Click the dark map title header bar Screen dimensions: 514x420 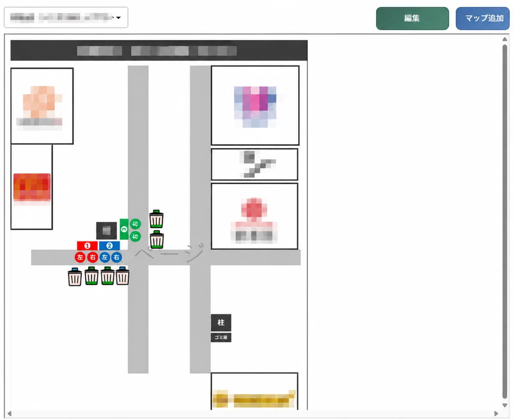pyautogui.click(x=159, y=51)
